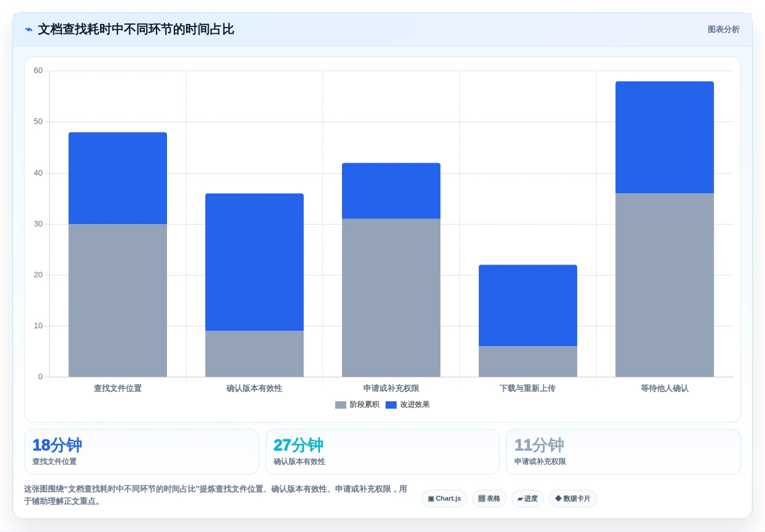Click the 阶段累积 legend text
765x532 pixels.
[365, 405]
